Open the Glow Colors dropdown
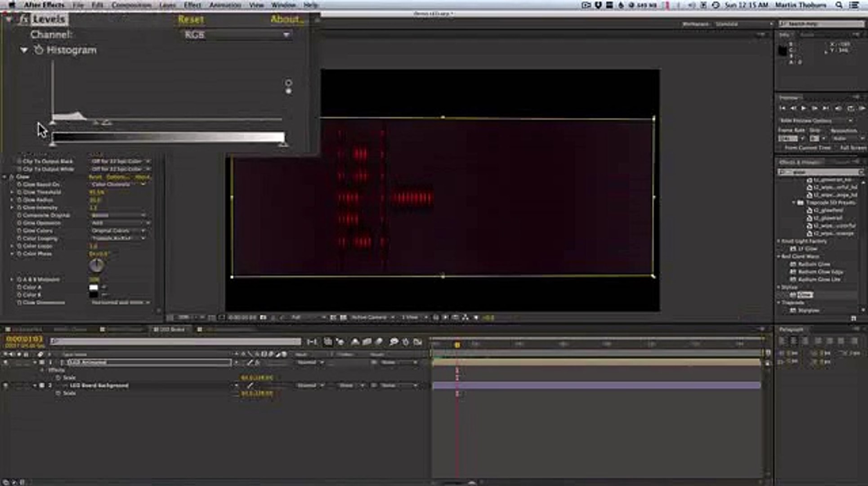This screenshot has width=868, height=486. [119, 230]
